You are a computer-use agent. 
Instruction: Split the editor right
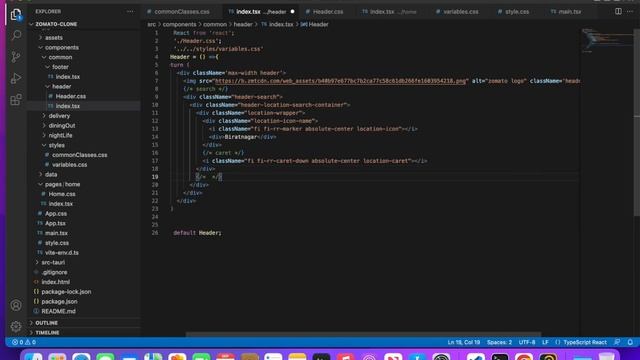tap(618, 11)
